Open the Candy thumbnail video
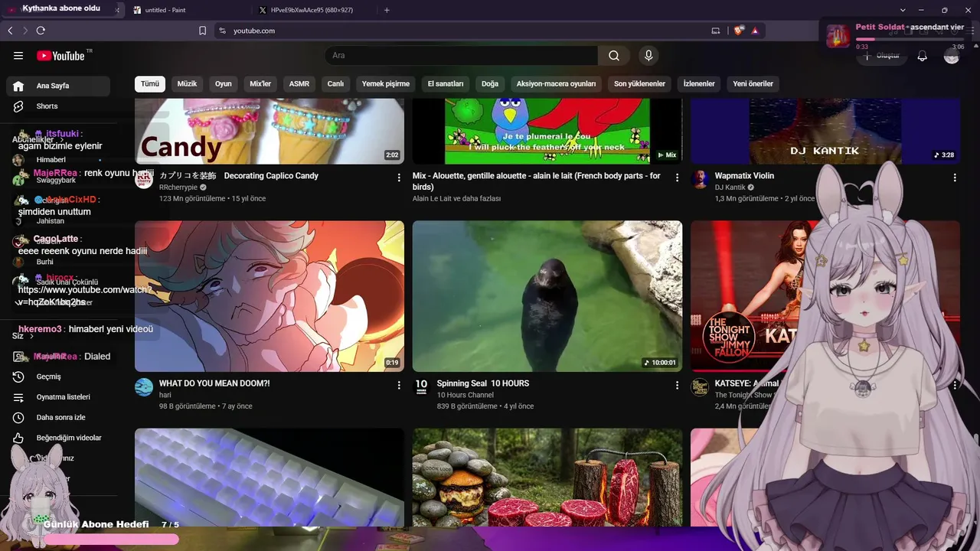This screenshot has height=551, width=980. coord(269,131)
